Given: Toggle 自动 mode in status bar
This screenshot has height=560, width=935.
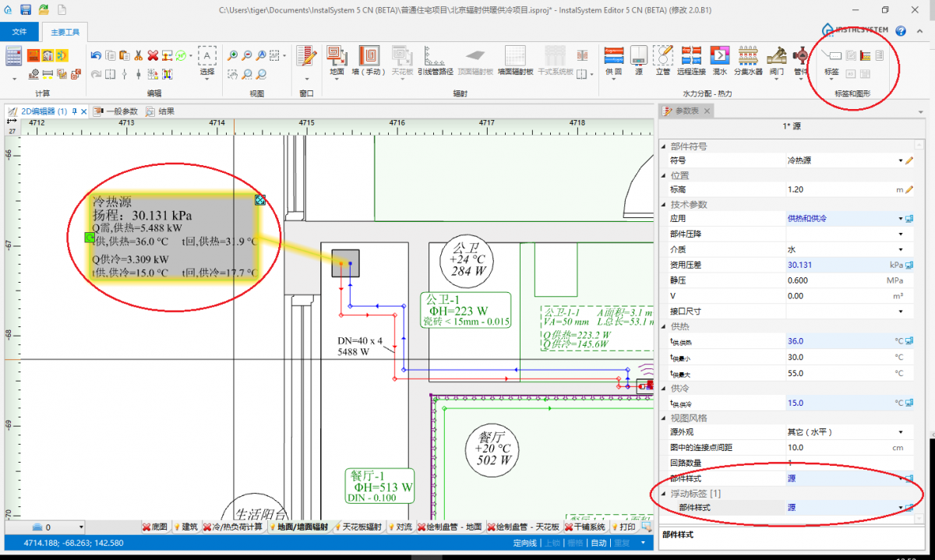Looking at the screenshot, I should click(598, 543).
